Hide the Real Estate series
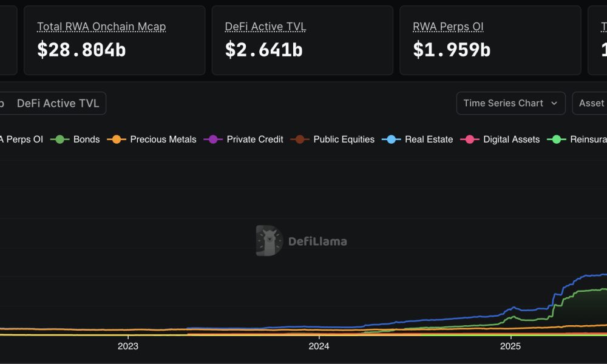607x364 pixels. click(428, 140)
